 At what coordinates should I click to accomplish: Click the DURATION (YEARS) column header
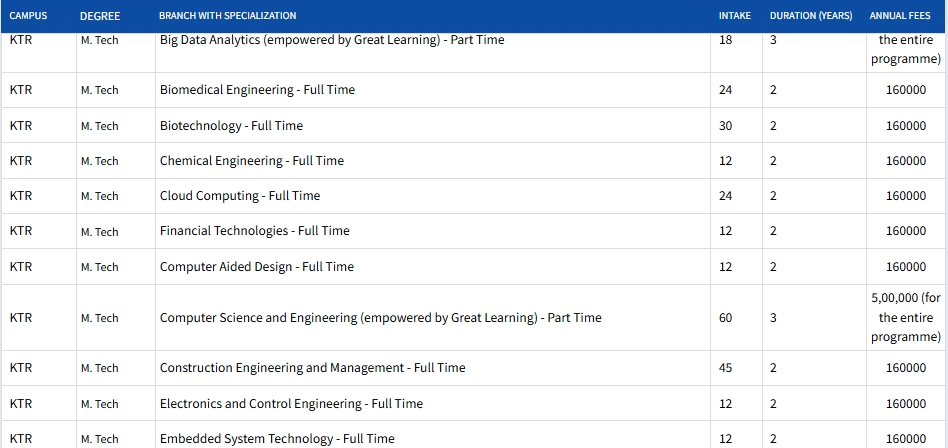[812, 16]
